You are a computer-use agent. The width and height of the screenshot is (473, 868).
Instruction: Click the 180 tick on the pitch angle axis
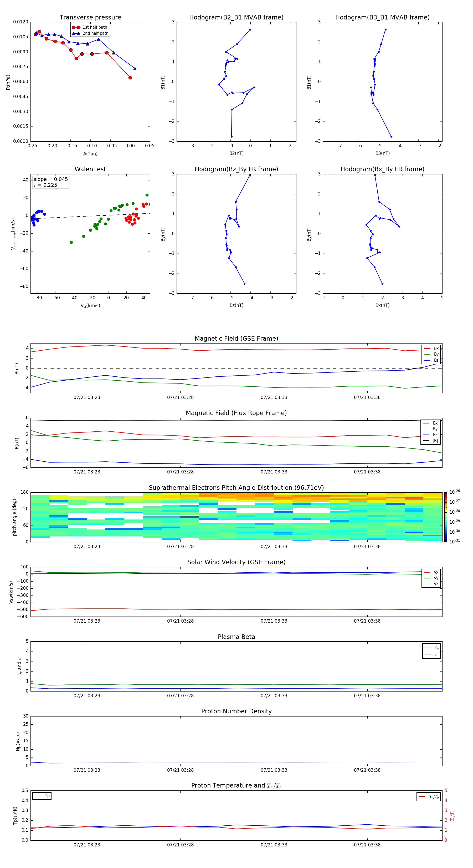25,492
